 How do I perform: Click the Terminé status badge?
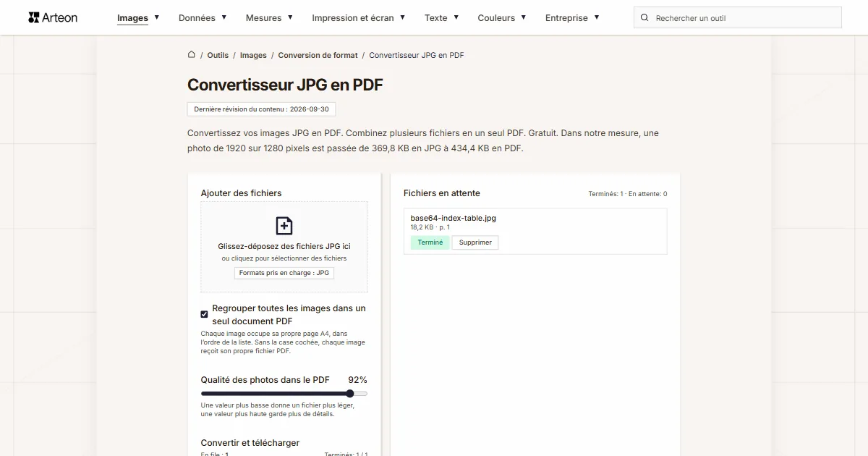(430, 242)
